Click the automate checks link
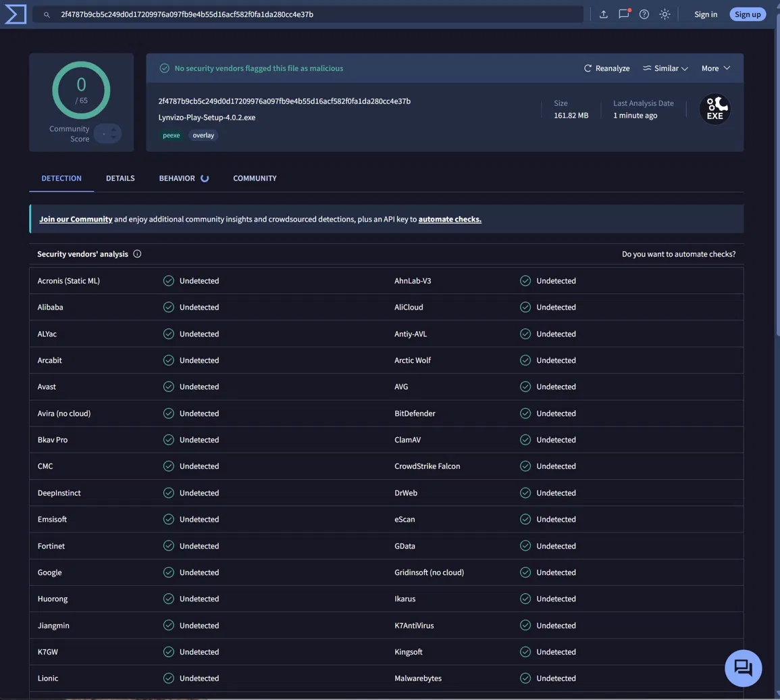This screenshot has height=700, width=780. [x=450, y=219]
